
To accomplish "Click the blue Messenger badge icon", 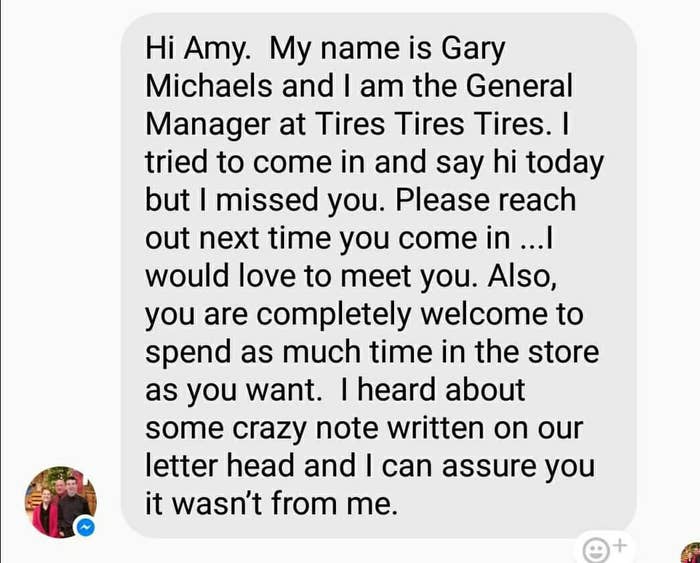I will [x=86, y=527].
